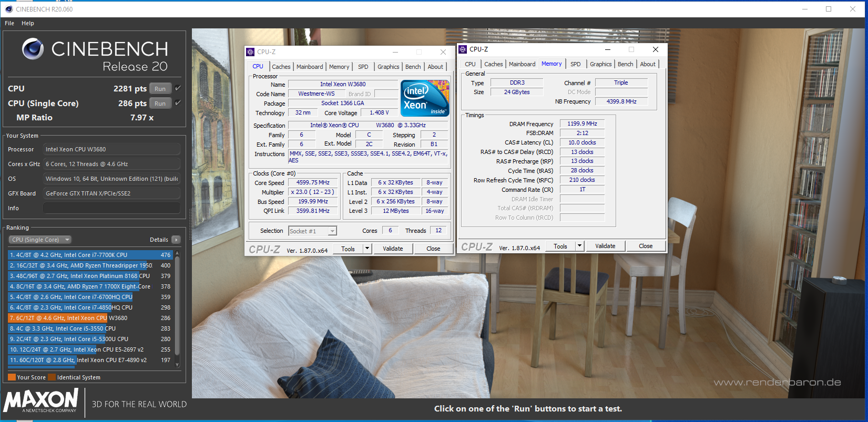This screenshot has width=868, height=422.
Task: Switch to Bench tab in left CPU-Z window
Action: 413,67
